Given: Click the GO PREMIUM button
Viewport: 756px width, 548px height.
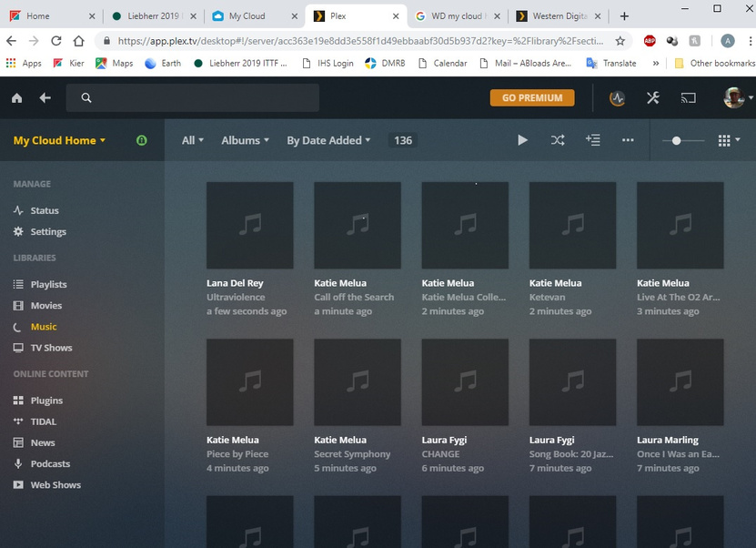Looking at the screenshot, I should [532, 98].
